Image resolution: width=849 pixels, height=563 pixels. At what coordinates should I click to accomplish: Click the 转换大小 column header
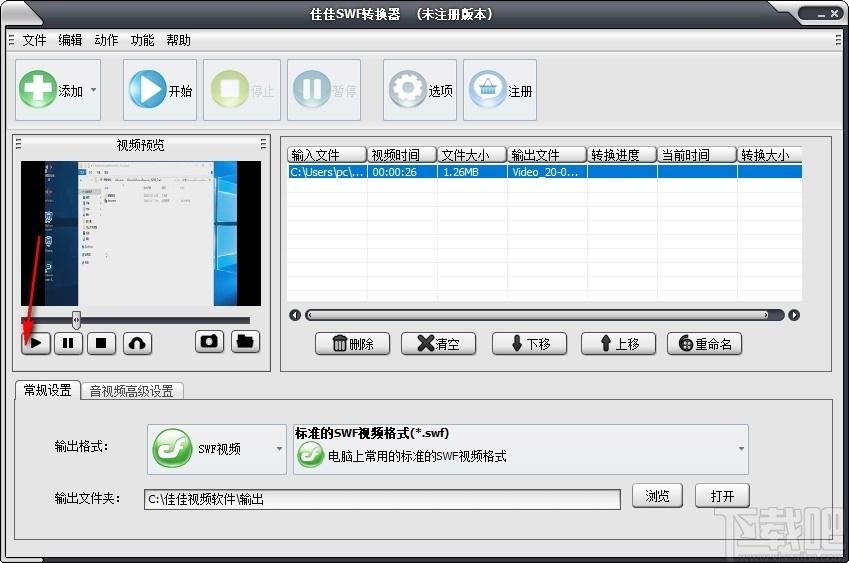coord(769,155)
